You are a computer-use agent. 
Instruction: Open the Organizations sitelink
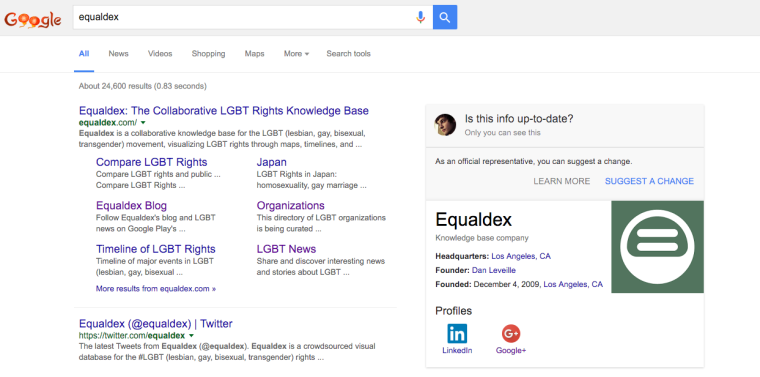click(291, 205)
